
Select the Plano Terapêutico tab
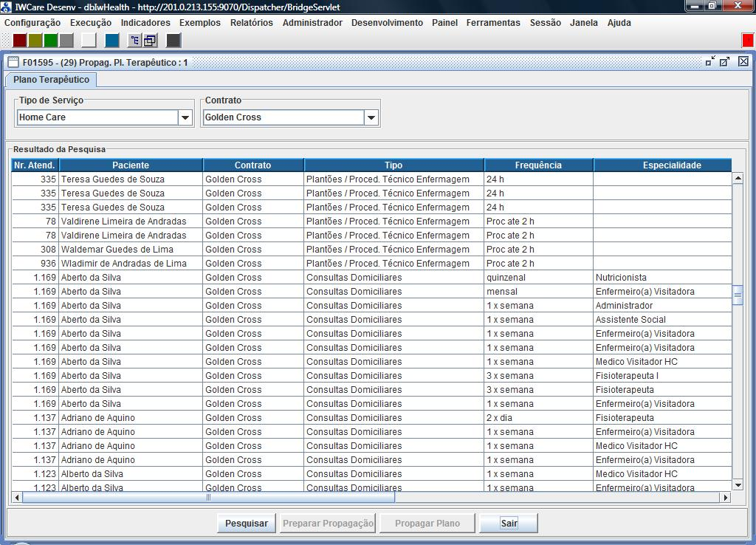pos(51,80)
